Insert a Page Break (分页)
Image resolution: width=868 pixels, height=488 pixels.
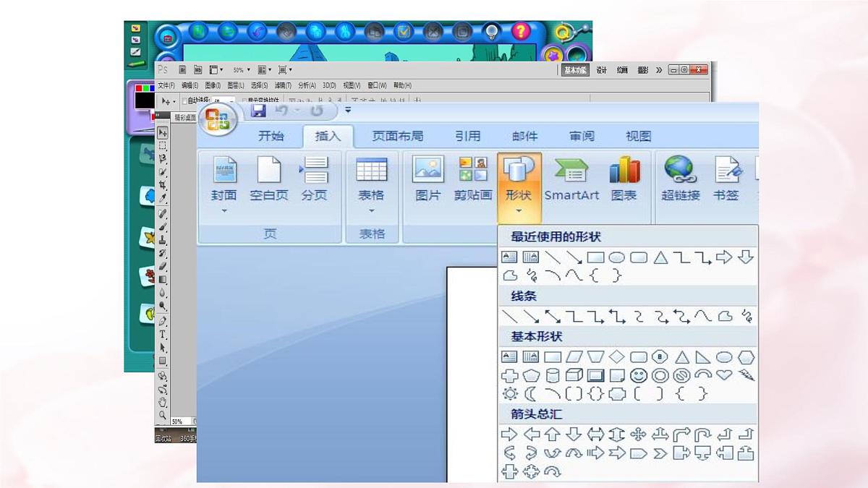[x=314, y=179]
